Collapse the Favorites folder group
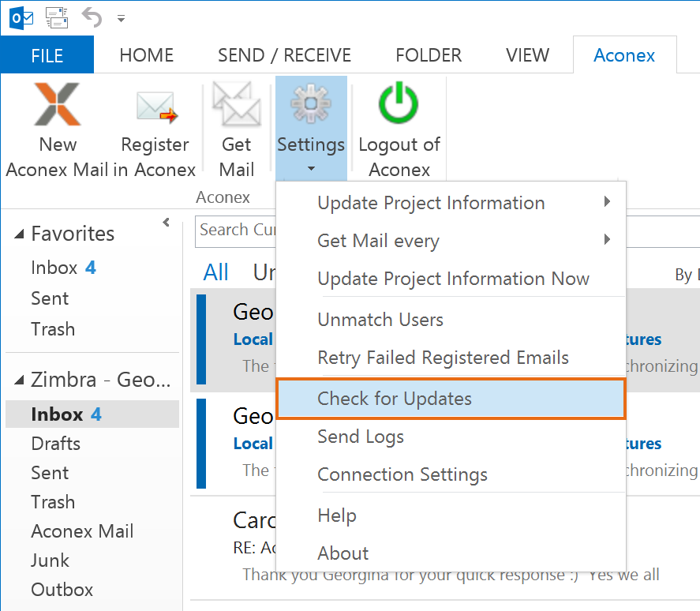 pos(19,234)
